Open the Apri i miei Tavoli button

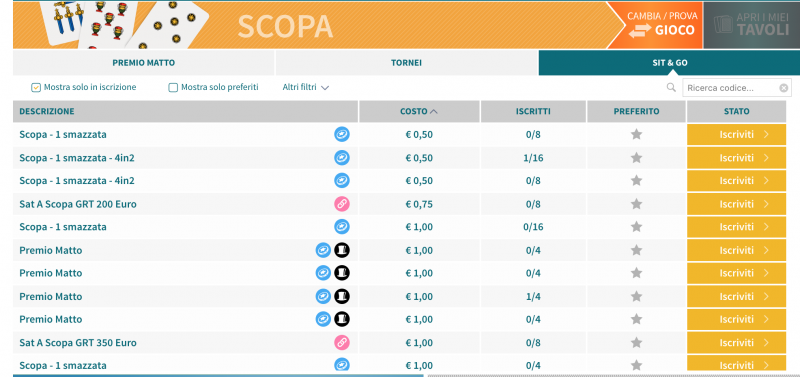pyautogui.click(x=752, y=24)
